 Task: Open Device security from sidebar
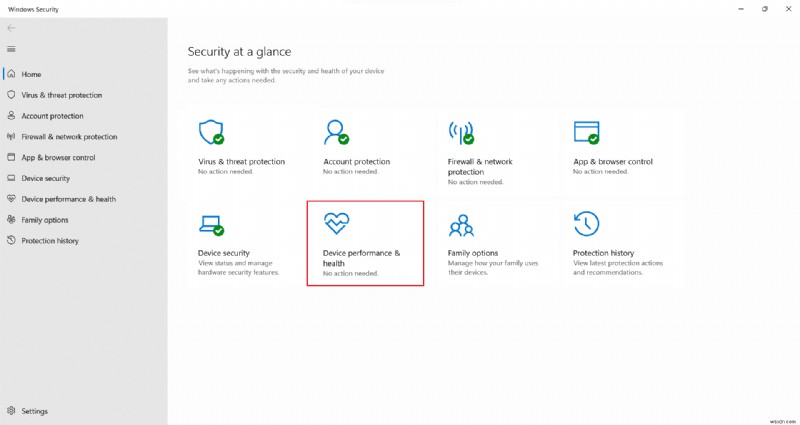click(45, 179)
